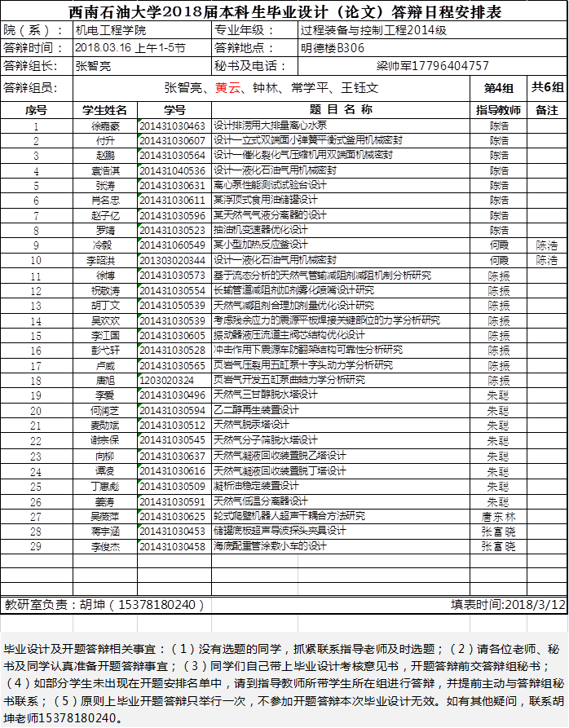Image resolution: width=569 pixels, height=728 pixels.
Task: Select student name 赵子亿
Action: (105, 215)
